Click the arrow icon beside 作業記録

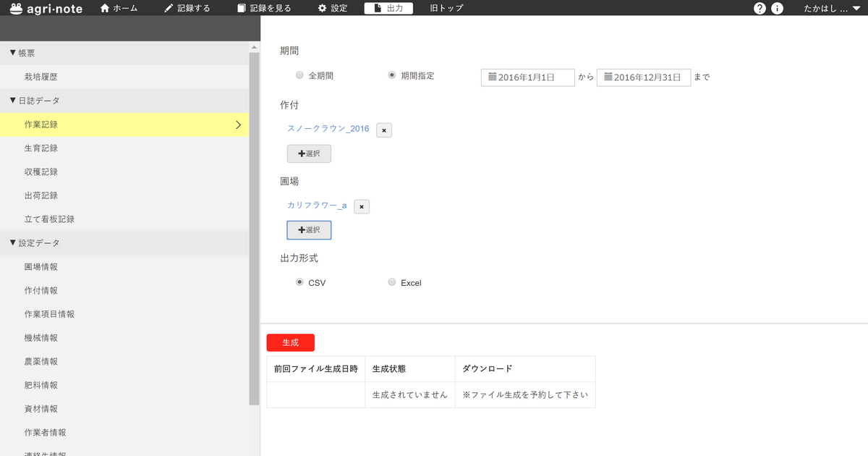[238, 124]
